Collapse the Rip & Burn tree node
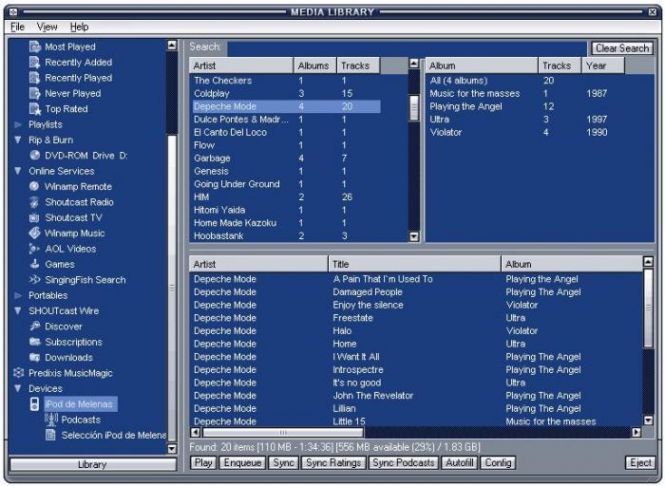 pyautogui.click(x=18, y=140)
